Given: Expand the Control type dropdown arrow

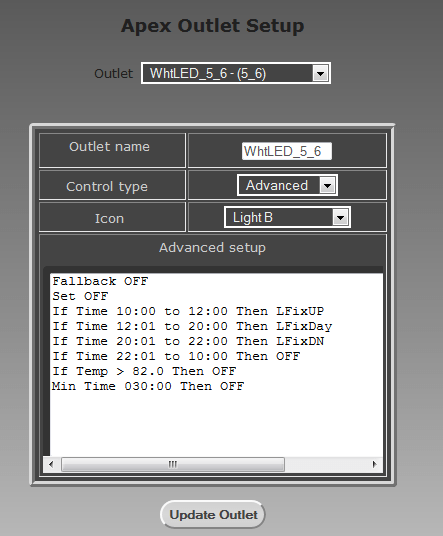Looking at the screenshot, I should point(327,186).
